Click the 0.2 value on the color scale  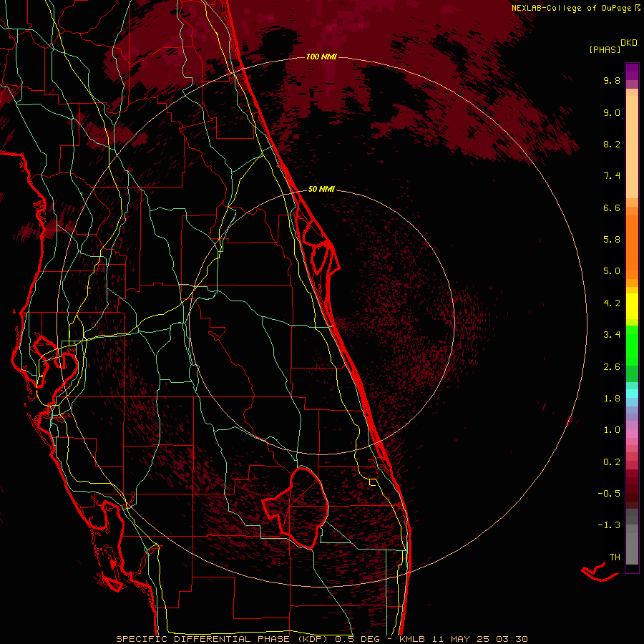click(x=612, y=462)
